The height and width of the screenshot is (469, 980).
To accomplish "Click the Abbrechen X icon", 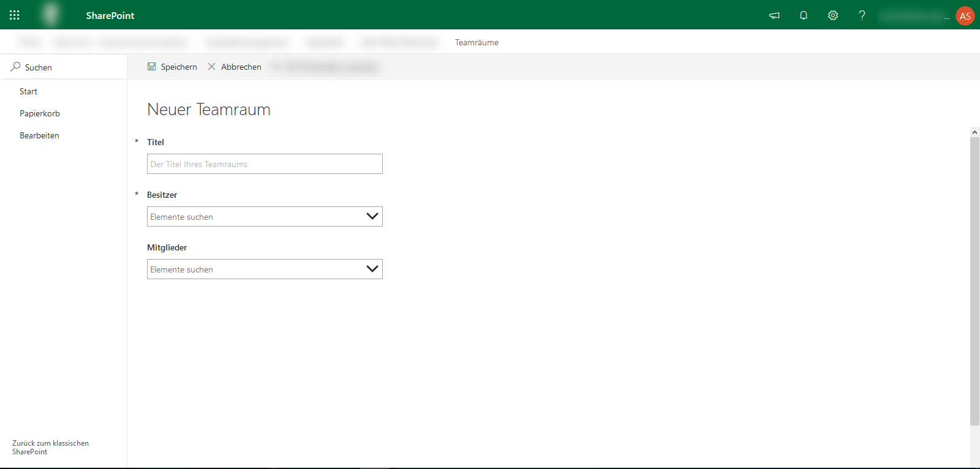I will tap(211, 67).
